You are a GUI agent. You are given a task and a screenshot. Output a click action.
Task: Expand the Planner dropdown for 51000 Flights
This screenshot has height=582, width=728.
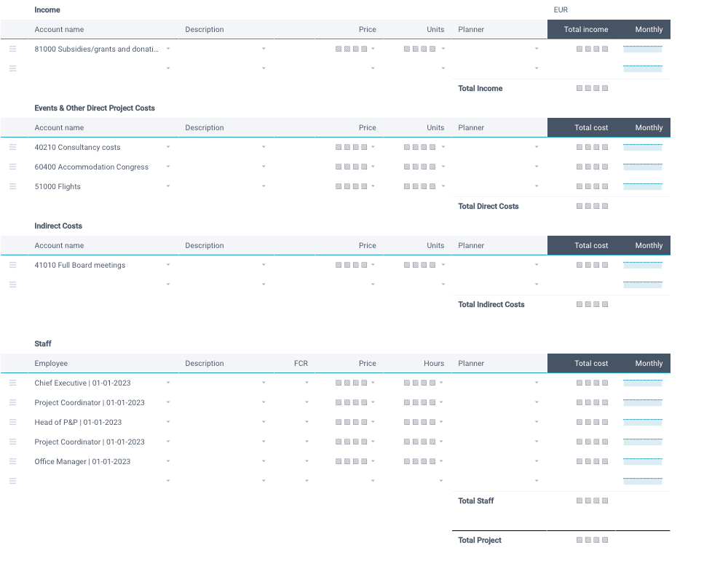(x=537, y=186)
